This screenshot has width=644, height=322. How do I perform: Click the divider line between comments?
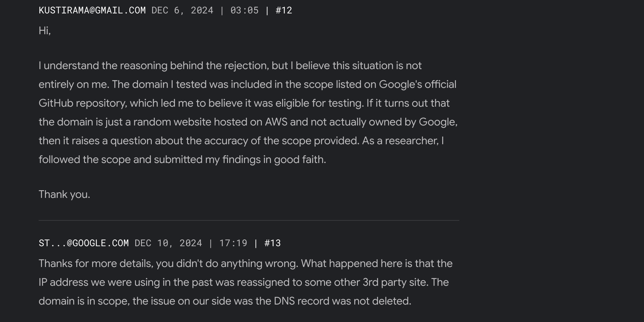pos(248,220)
